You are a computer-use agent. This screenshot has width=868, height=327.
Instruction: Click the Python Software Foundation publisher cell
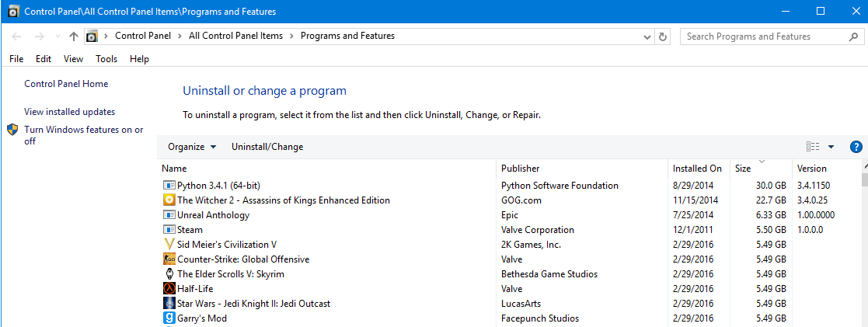[x=559, y=186]
